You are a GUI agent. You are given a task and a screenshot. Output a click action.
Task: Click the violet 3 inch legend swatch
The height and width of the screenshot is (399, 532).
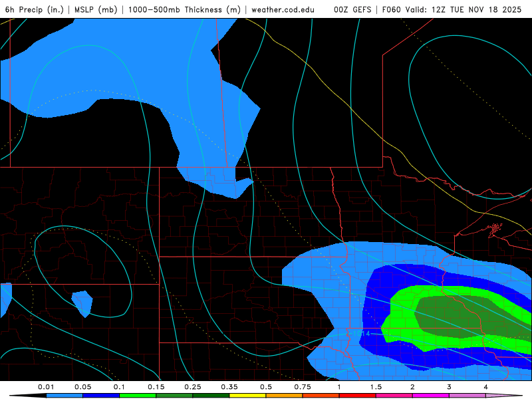tap(467, 396)
